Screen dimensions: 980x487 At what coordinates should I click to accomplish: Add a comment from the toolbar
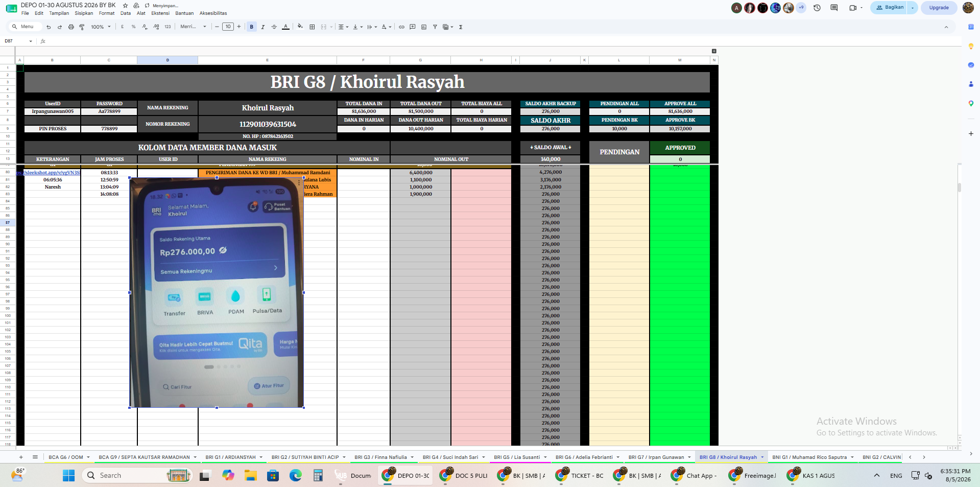413,27
